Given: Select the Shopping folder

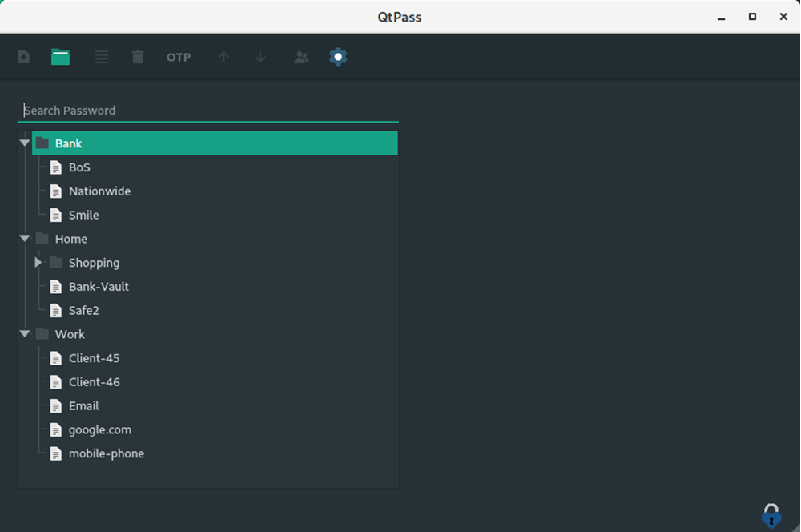Looking at the screenshot, I should (x=94, y=263).
